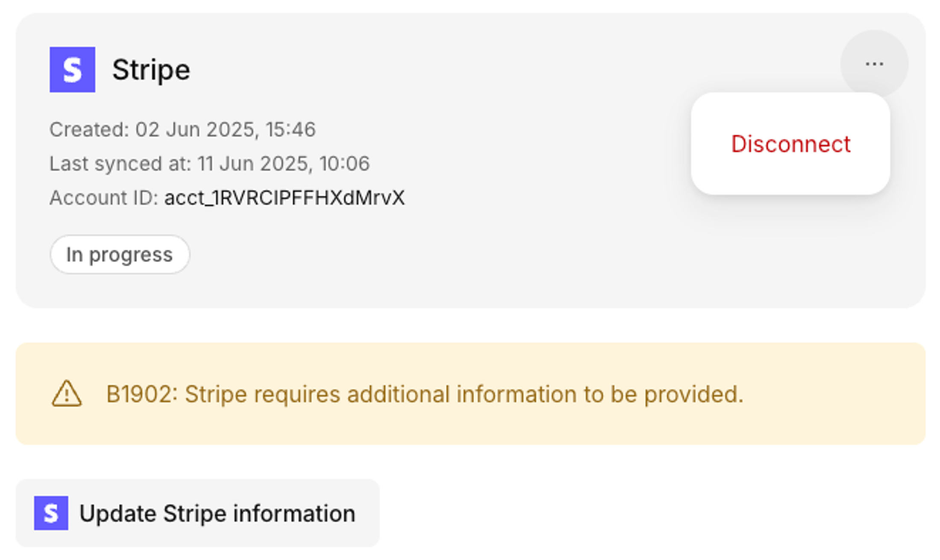Open the context menu popup entry Disconnect
This screenshot has width=940, height=560.
(791, 144)
